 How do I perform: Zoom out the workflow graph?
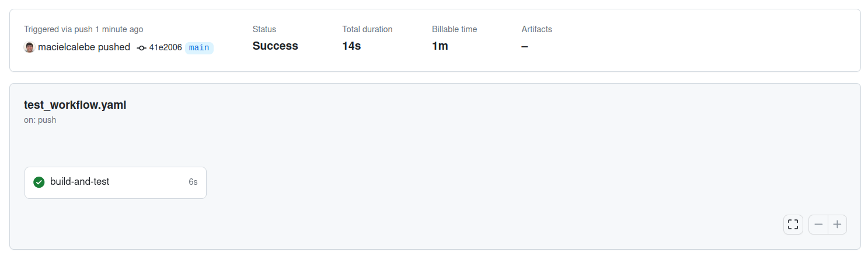coord(818,224)
